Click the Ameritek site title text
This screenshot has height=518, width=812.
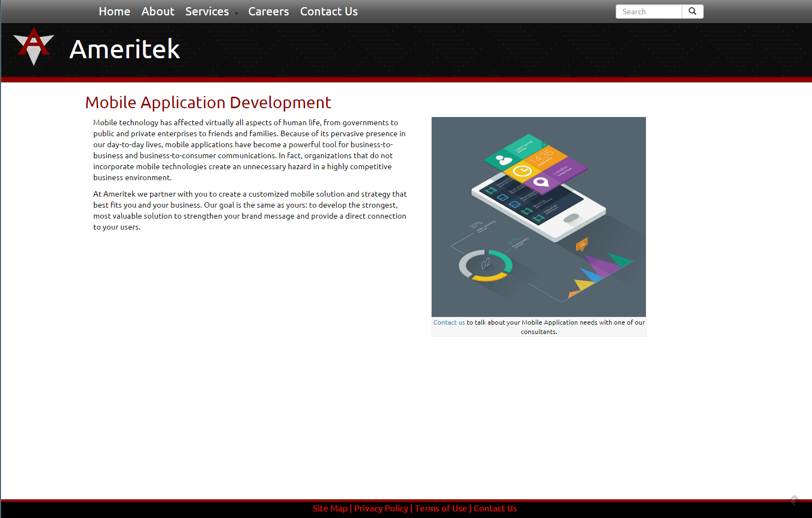click(x=125, y=49)
